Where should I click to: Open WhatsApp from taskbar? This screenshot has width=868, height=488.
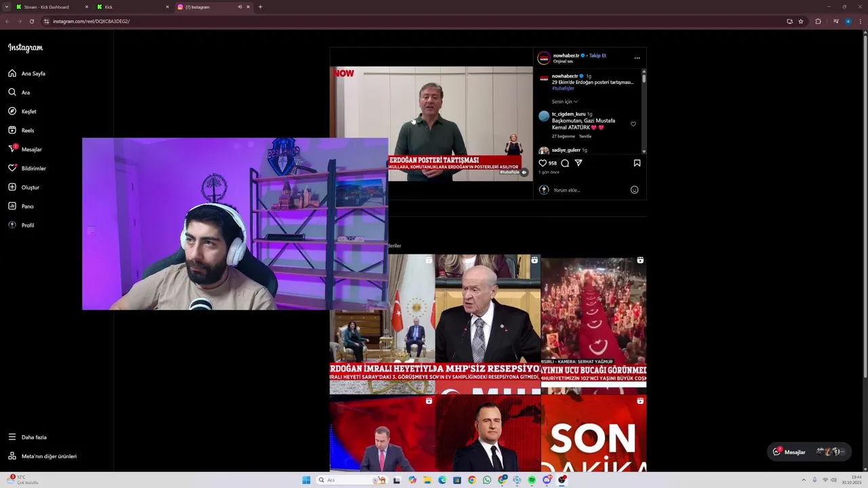click(487, 480)
